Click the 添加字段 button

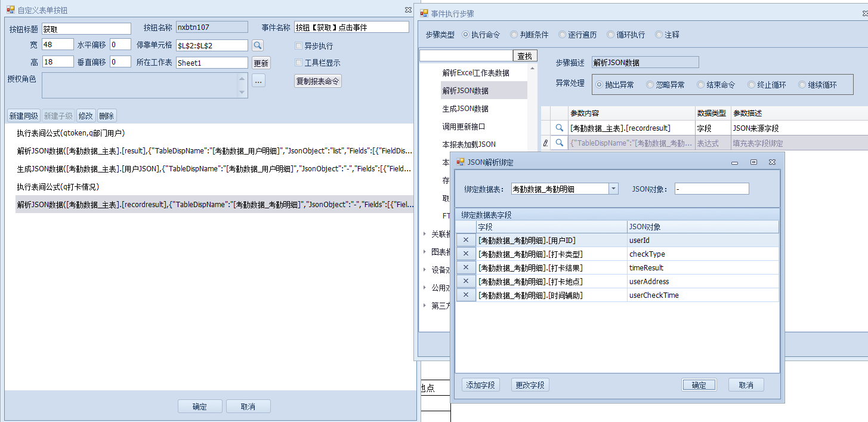480,385
